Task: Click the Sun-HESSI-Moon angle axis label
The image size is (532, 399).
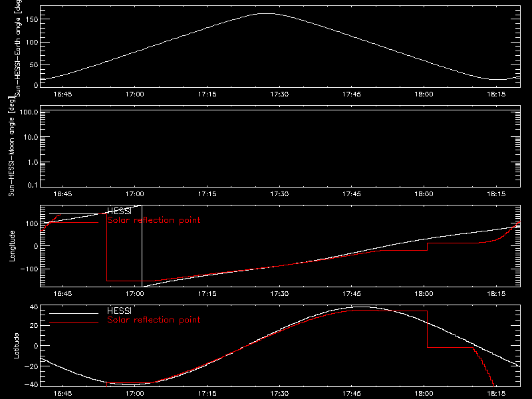Action: 11,147
